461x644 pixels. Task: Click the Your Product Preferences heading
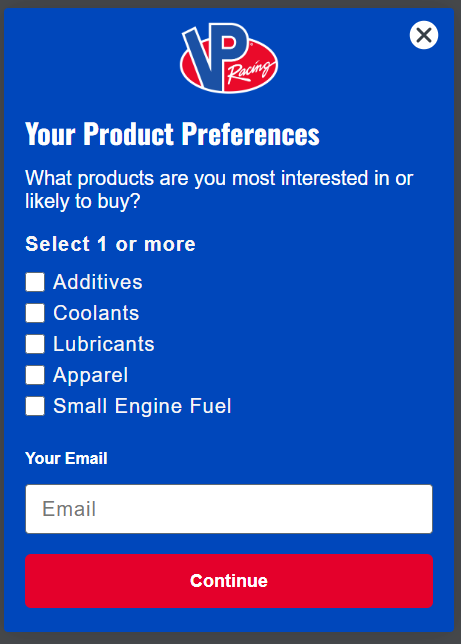pyautogui.click(x=172, y=134)
